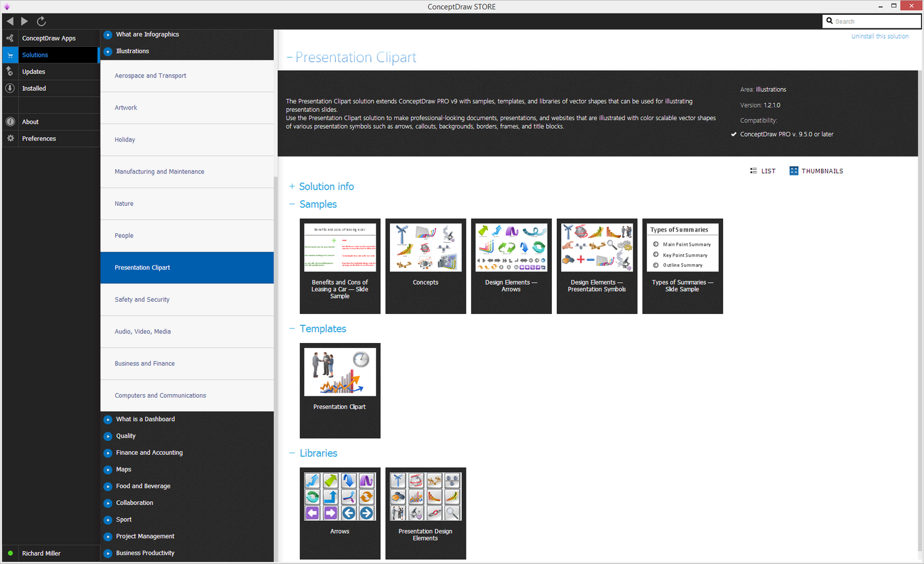Click the search magnifier icon
Viewport: 924px width, 564px height.
click(x=830, y=21)
